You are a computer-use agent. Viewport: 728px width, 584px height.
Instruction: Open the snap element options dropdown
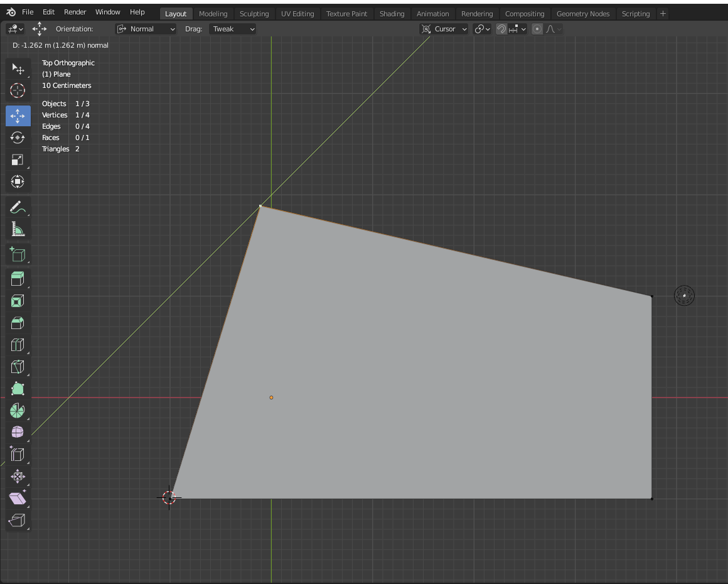coord(517,29)
